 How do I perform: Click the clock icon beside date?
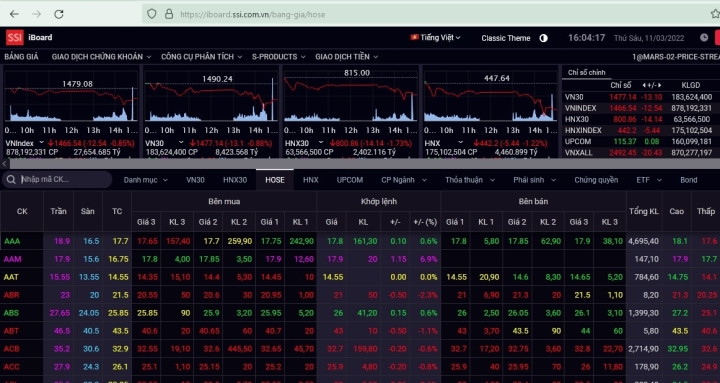(704, 38)
